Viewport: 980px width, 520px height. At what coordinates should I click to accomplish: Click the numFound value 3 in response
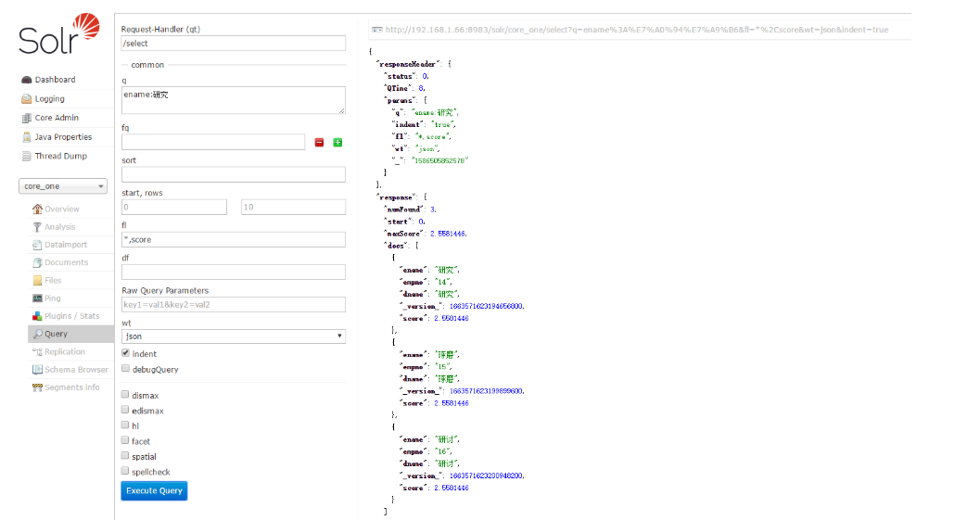tap(432, 209)
